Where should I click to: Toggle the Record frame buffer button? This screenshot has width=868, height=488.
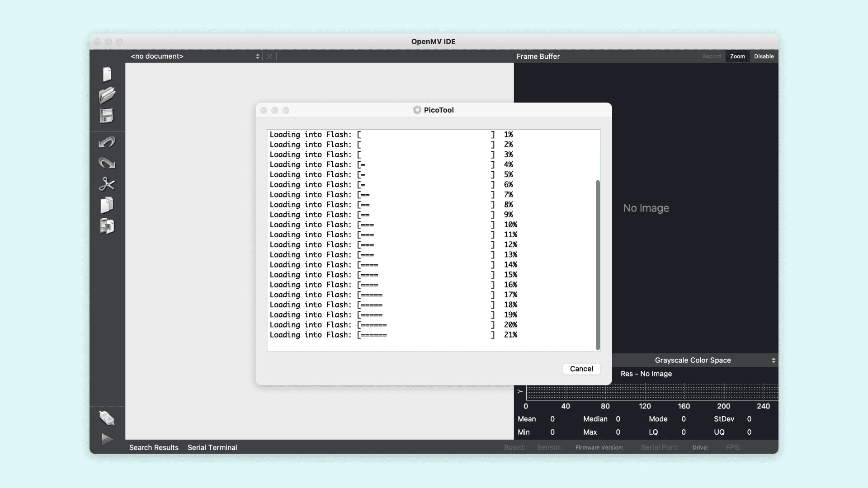coord(711,56)
